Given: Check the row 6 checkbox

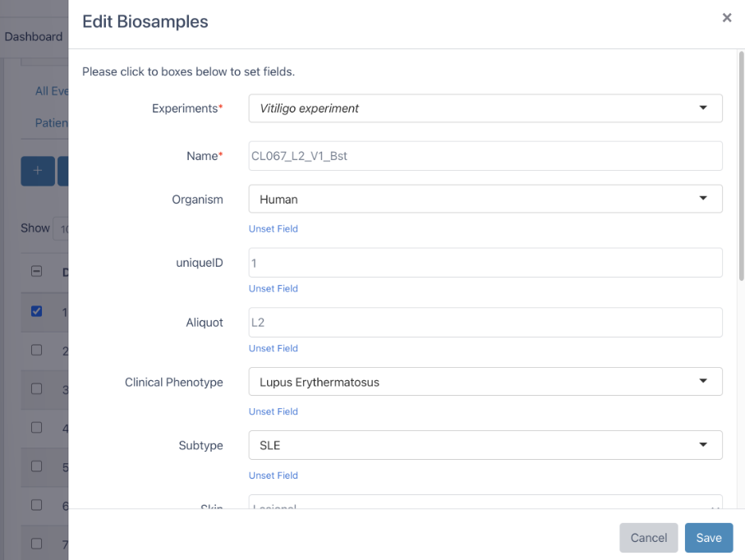Looking at the screenshot, I should coord(37,505).
